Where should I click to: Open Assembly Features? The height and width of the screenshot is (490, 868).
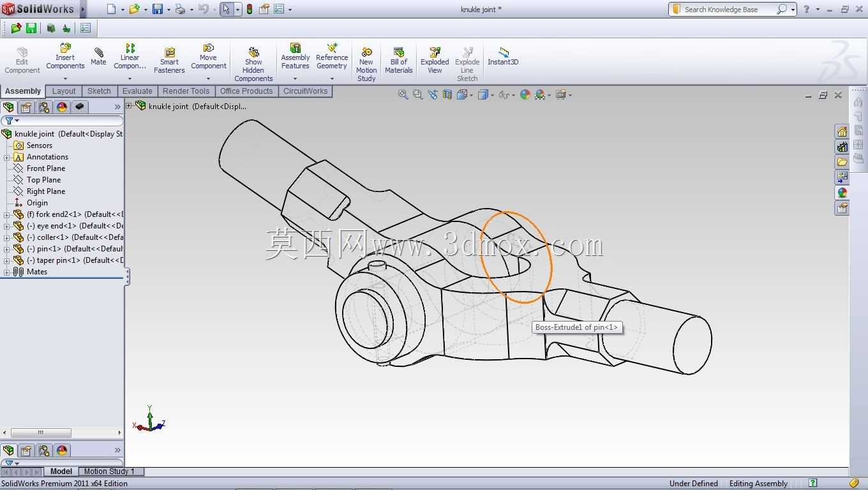point(295,57)
